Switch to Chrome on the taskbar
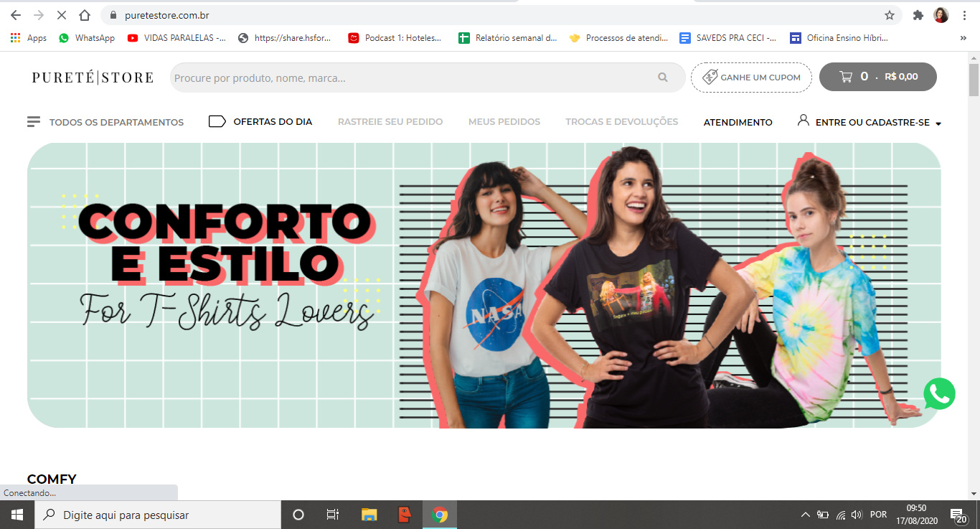The image size is (980, 529). pos(440,515)
